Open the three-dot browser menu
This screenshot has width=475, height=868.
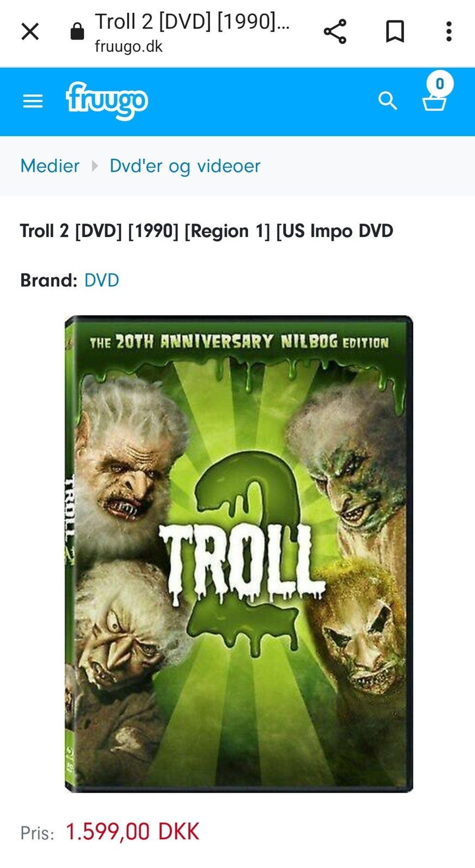[448, 31]
